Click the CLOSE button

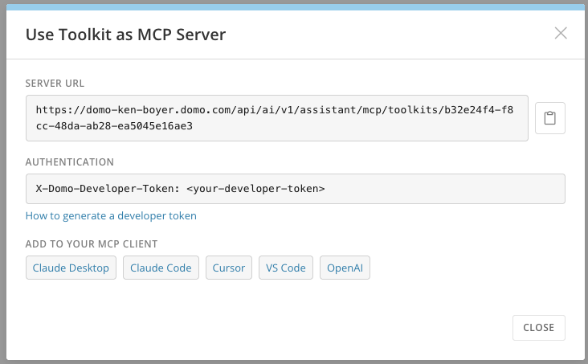(539, 328)
